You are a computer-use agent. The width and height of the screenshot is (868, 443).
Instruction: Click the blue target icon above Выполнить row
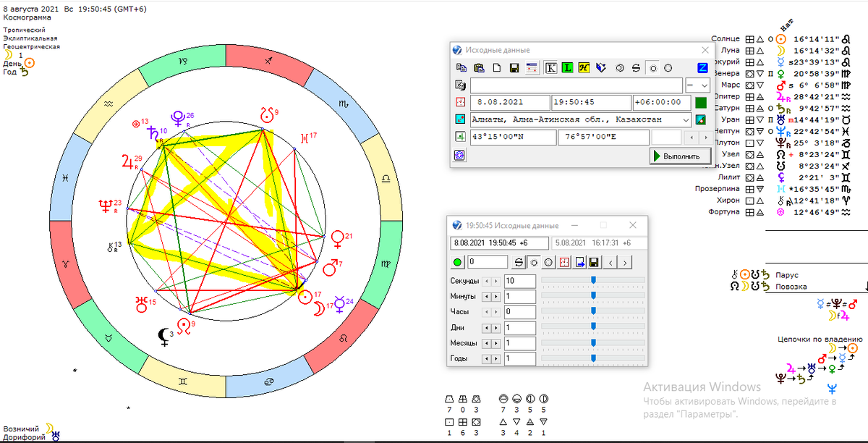point(459,156)
